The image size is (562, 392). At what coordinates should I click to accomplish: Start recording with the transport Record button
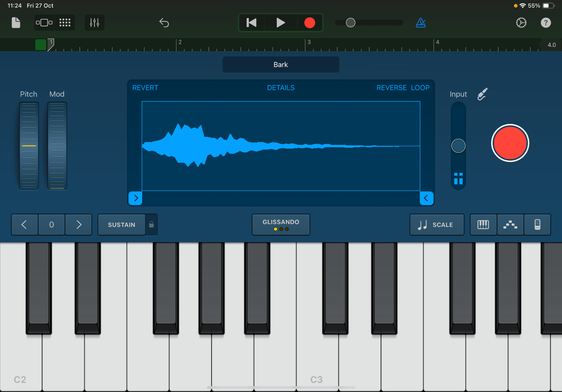click(x=310, y=23)
